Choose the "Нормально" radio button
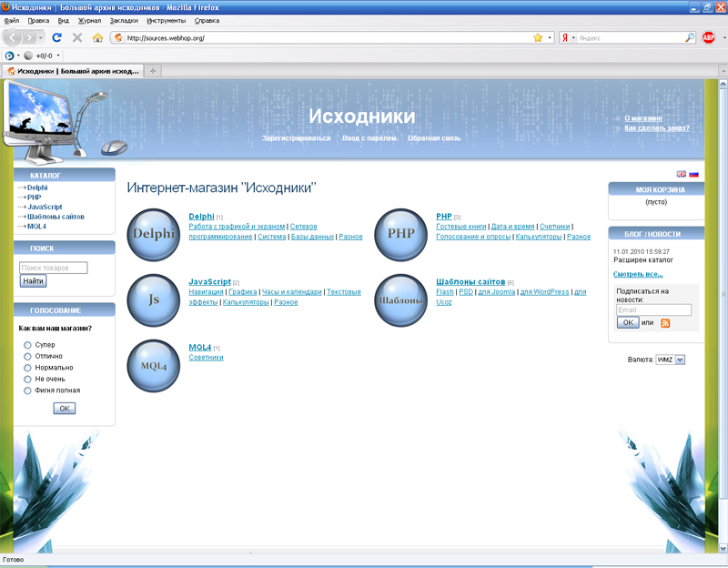Viewport: 728px width, 568px height. click(x=27, y=368)
